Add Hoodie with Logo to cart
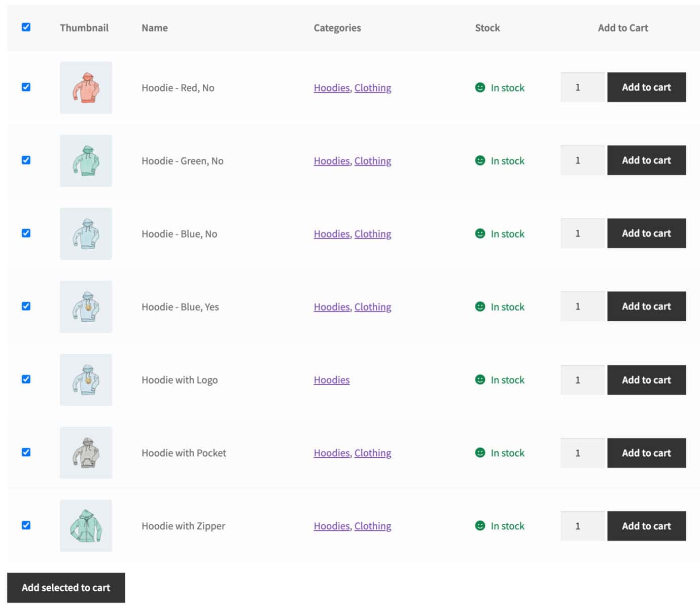The height and width of the screenshot is (609, 700). tap(646, 380)
